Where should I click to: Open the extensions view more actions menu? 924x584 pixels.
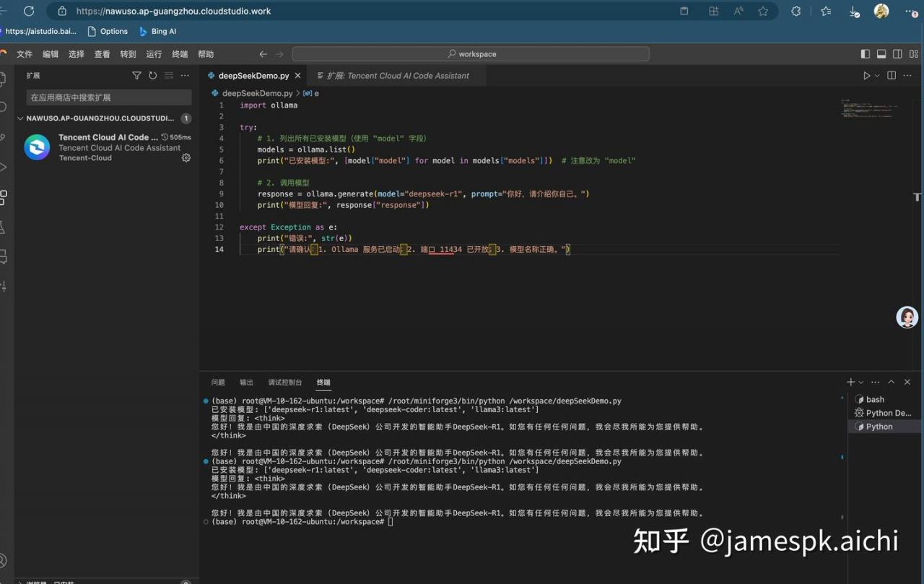point(185,75)
